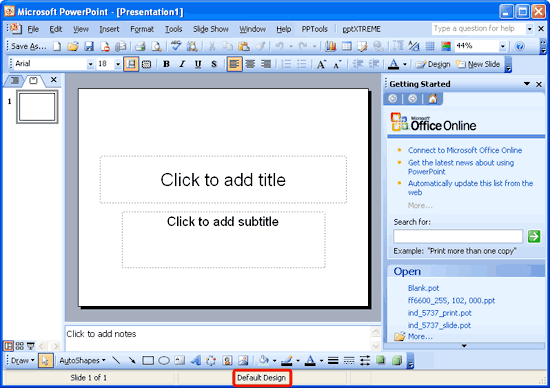Screen dimensions: 550x388
Task: Click the Search for input field
Action: pyautogui.click(x=458, y=236)
